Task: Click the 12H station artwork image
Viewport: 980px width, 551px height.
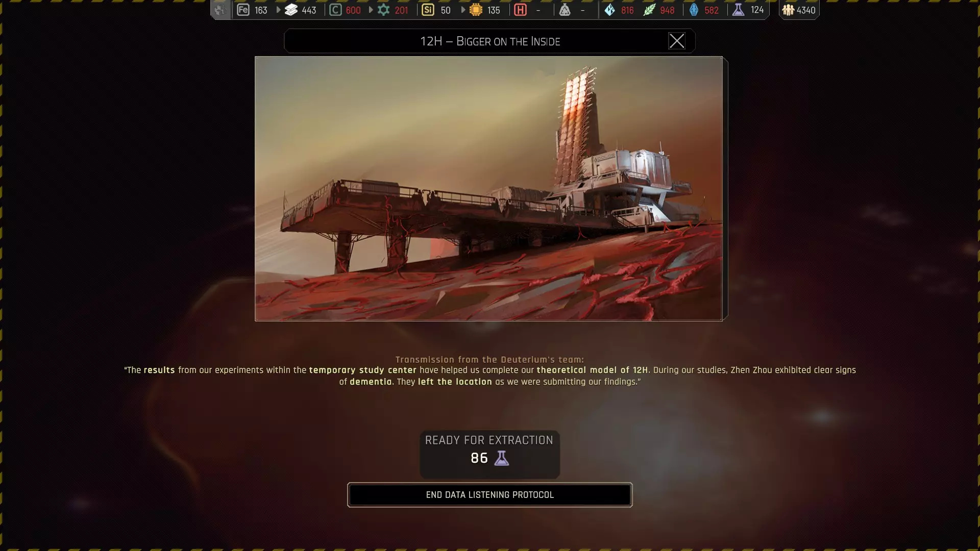Action: (488, 188)
